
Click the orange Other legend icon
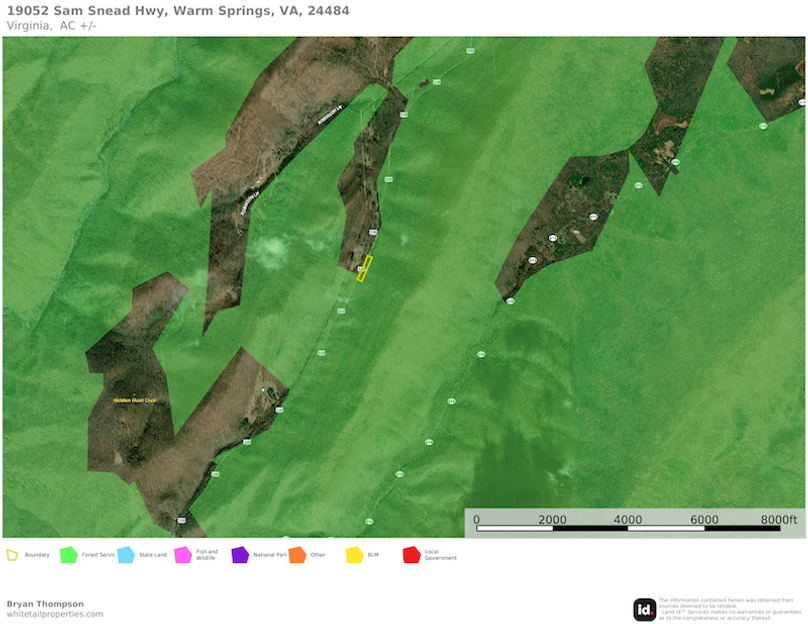tap(297, 555)
